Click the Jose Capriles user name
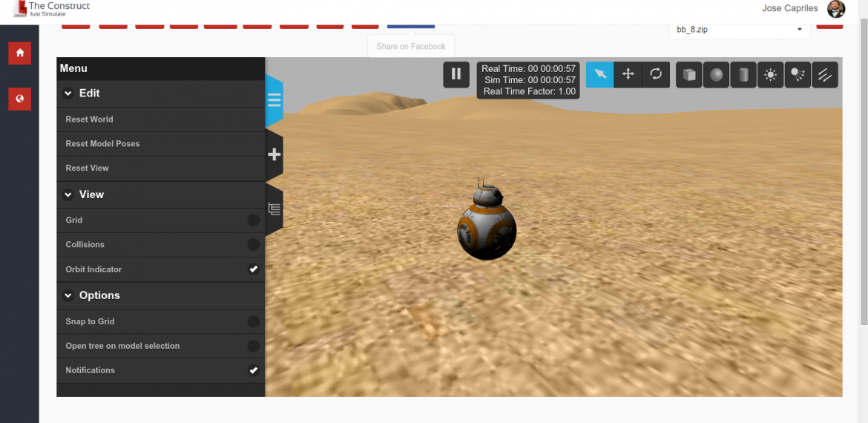Viewport: 868px width, 423px height. (790, 8)
